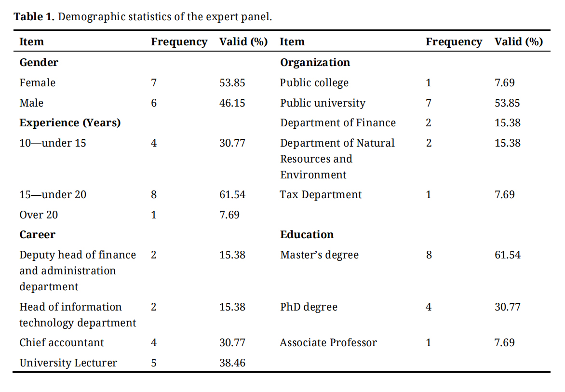The height and width of the screenshot is (392, 565).
Task: Click the Public university row label
Action: (x=323, y=103)
